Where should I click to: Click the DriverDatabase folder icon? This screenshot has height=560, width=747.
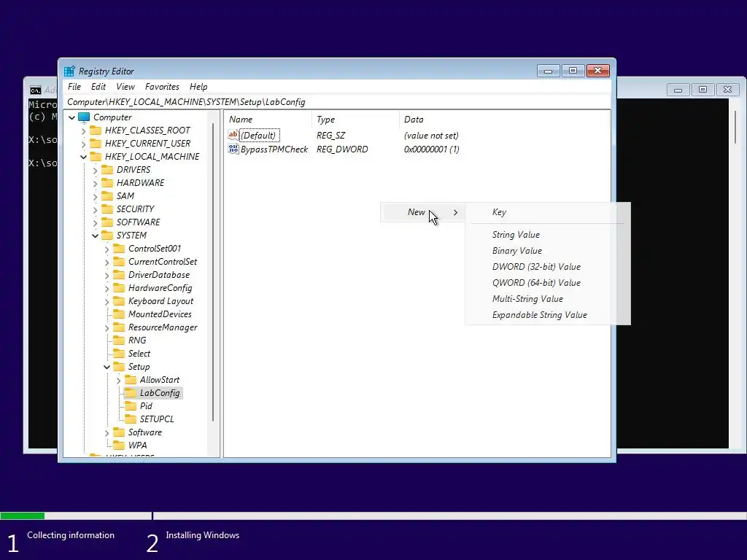(119, 275)
